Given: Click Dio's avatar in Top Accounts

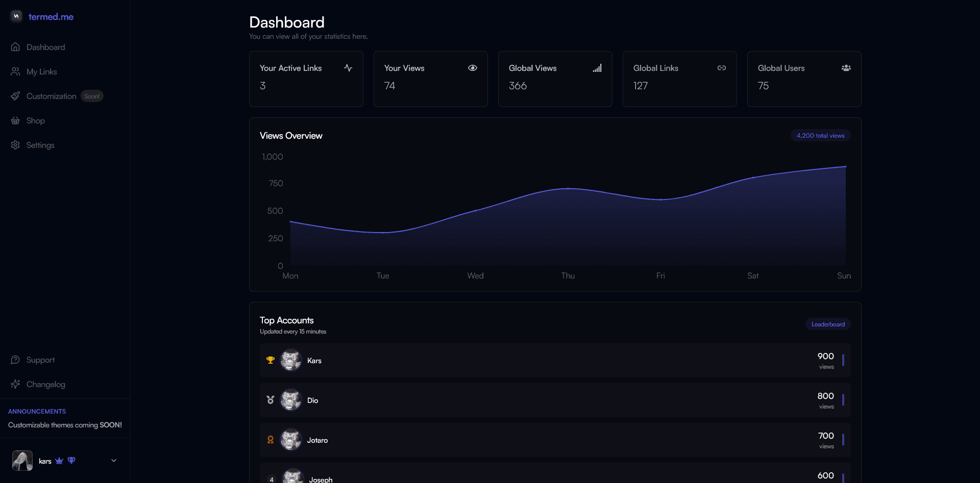Looking at the screenshot, I should click(291, 400).
